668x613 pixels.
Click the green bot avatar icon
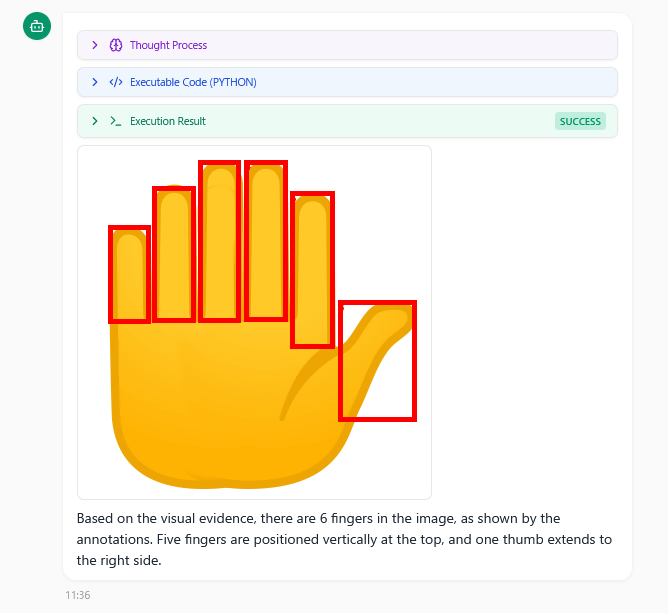tap(37, 27)
